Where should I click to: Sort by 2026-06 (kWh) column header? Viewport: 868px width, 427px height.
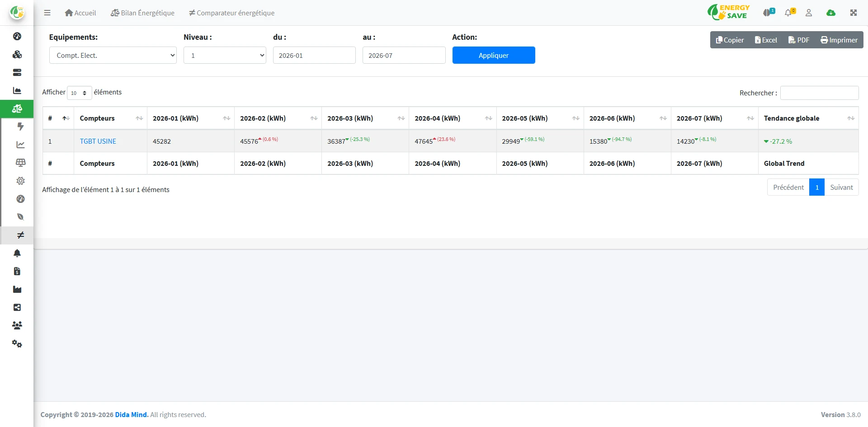click(x=627, y=118)
